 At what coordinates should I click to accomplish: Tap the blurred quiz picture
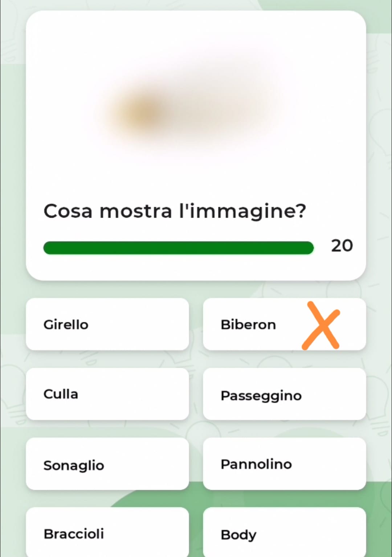196,109
